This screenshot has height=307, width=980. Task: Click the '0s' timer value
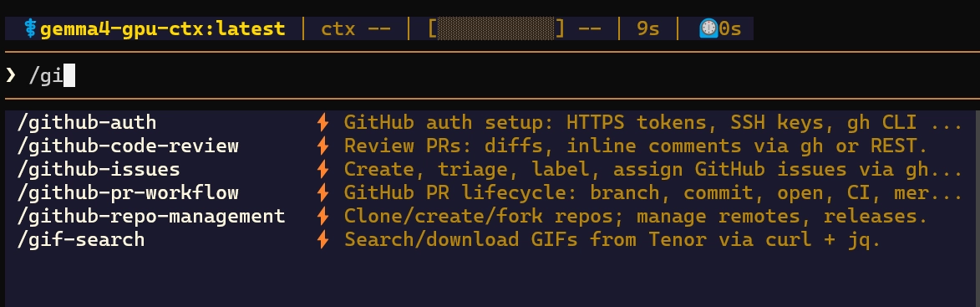[730, 28]
